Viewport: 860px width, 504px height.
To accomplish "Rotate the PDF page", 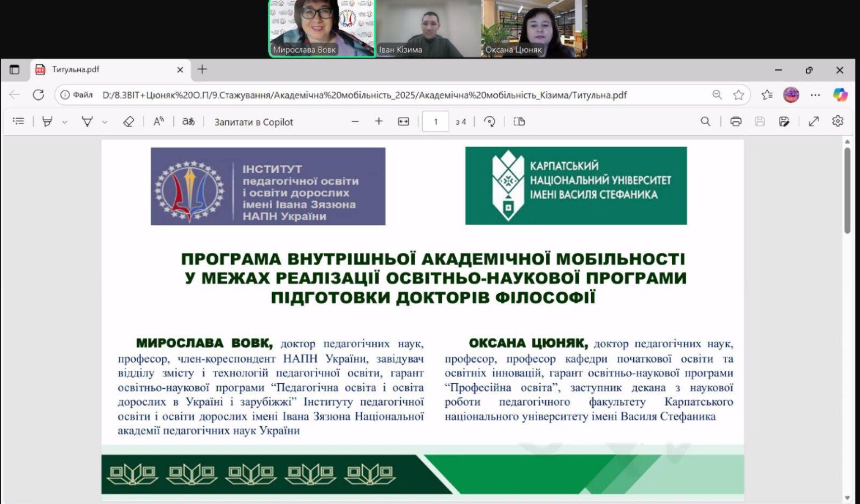I will [x=490, y=121].
